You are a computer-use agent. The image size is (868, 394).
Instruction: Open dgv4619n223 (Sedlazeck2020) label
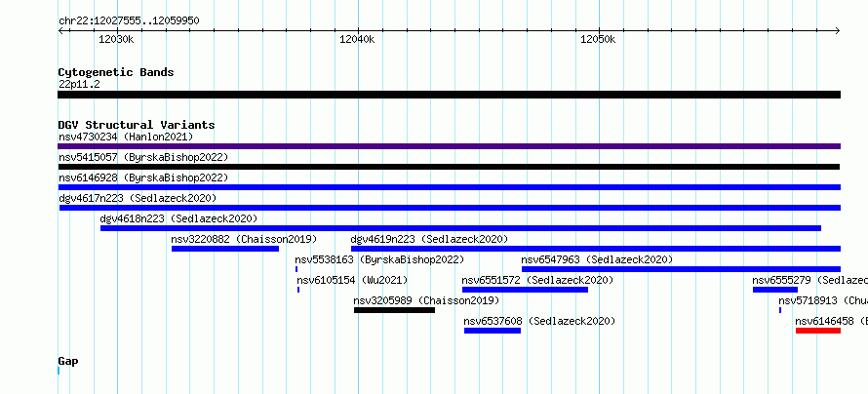[x=429, y=239]
